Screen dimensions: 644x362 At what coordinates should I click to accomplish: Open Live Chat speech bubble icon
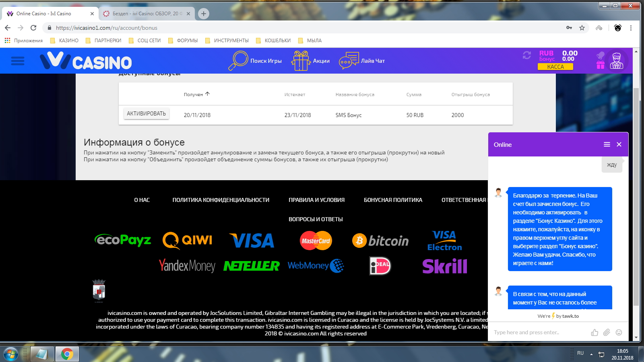point(349,61)
